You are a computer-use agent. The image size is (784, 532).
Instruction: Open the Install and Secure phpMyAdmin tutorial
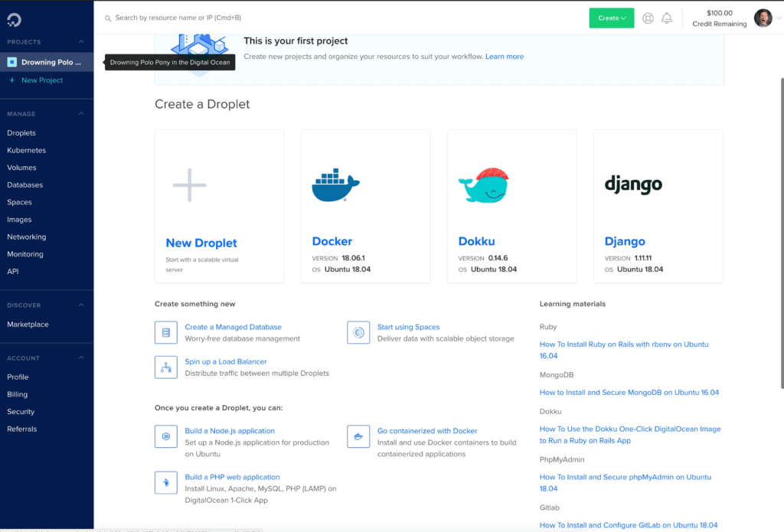click(625, 483)
